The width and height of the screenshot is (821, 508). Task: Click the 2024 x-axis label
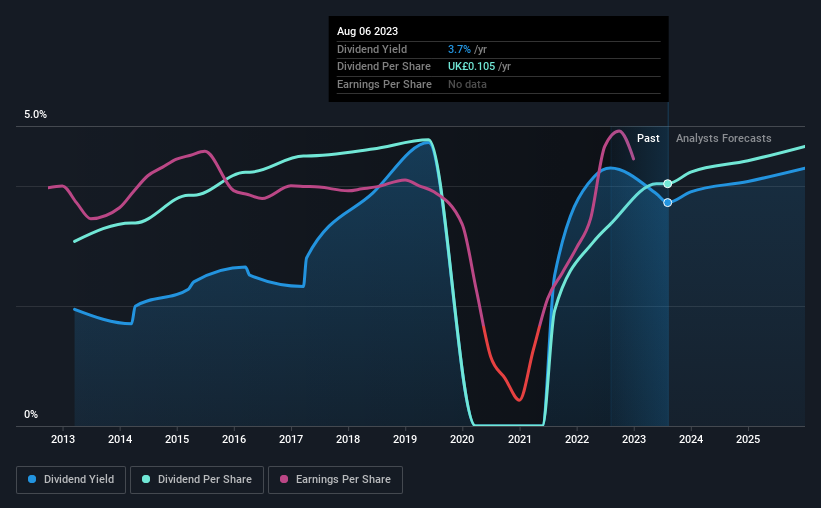point(691,439)
